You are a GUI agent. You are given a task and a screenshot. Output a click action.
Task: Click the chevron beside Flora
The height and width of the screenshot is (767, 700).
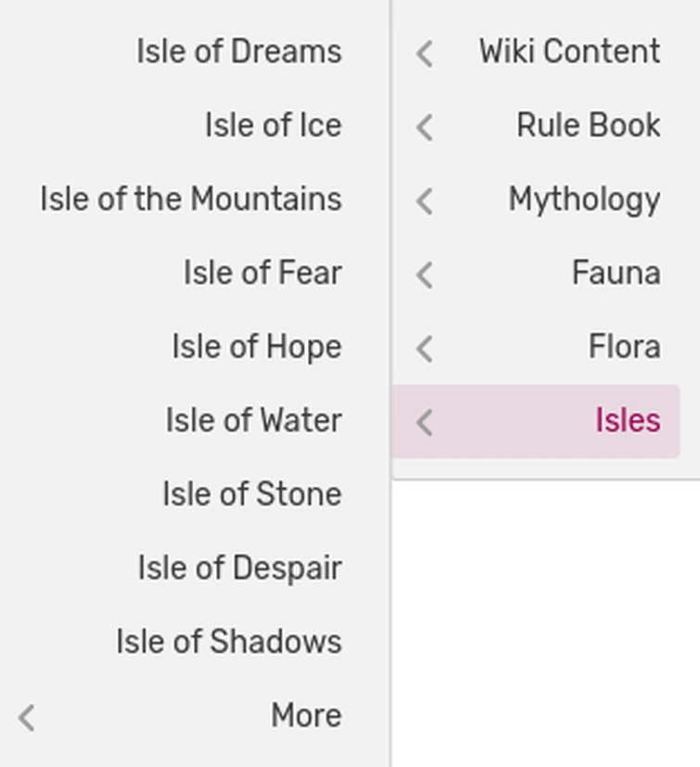(x=424, y=348)
